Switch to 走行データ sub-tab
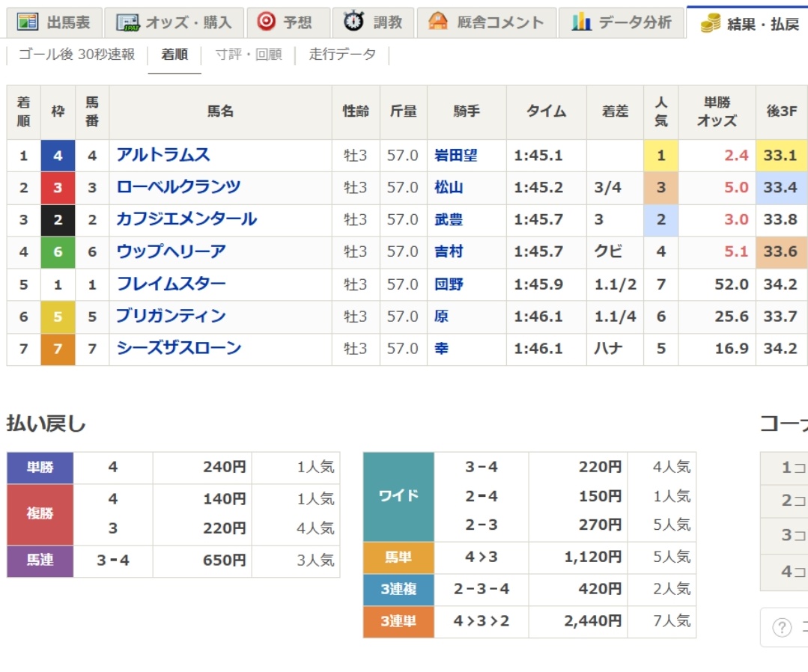Screen dimensions: 808x672 point(342,54)
